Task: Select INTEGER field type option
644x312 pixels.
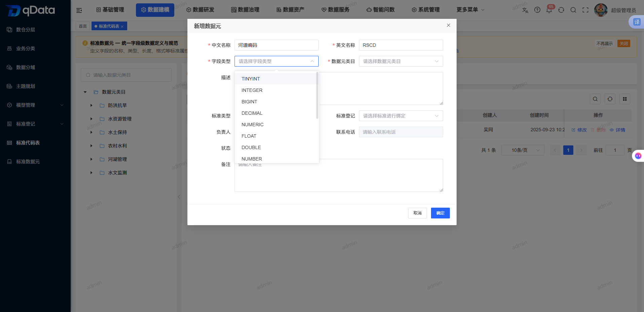Action: click(x=276, y=90)
